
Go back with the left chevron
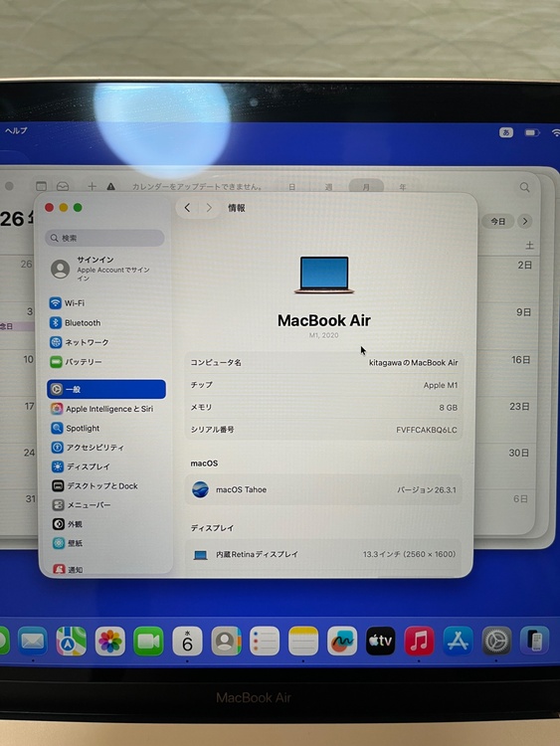coord(187,208)
